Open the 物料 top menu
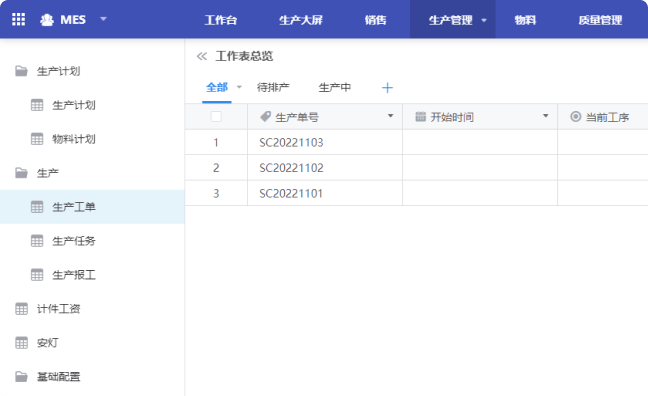648x396 pixels. (525, 20)
